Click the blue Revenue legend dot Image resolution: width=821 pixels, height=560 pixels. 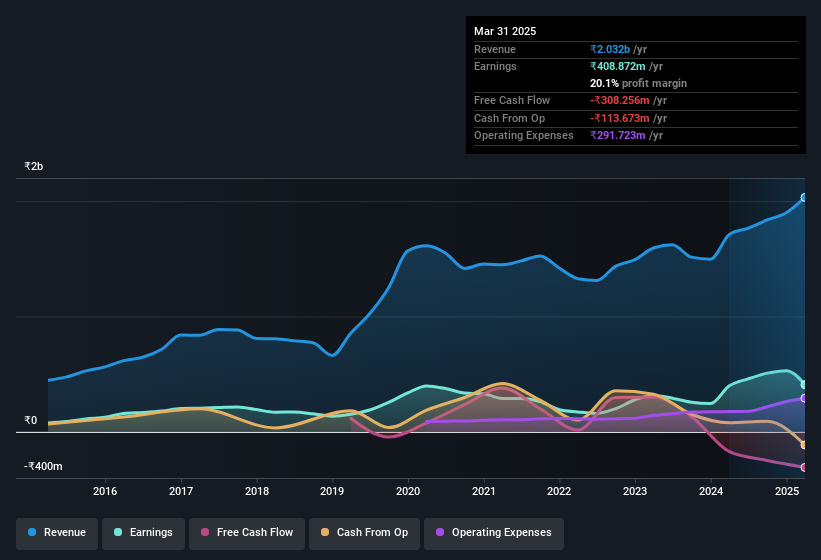tap(32, 532)
